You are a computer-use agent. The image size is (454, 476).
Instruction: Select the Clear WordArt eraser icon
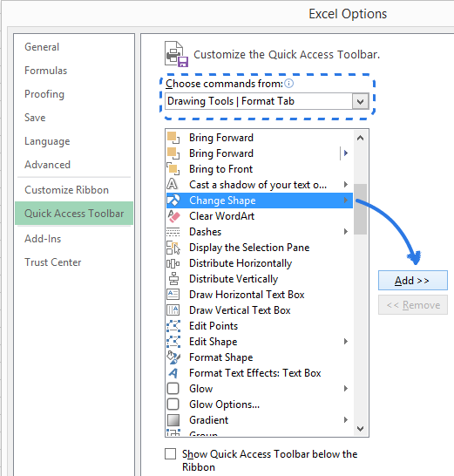pyautogui.click(x=173, y=216)
